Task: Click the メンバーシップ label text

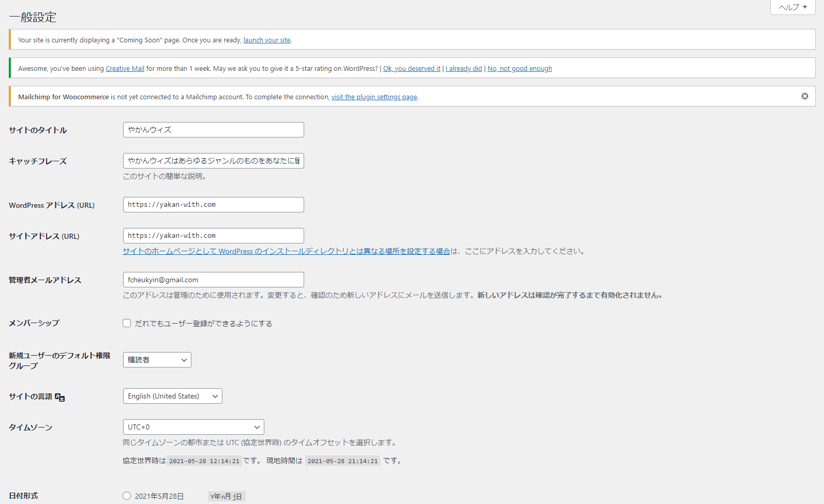Action: 34,323
